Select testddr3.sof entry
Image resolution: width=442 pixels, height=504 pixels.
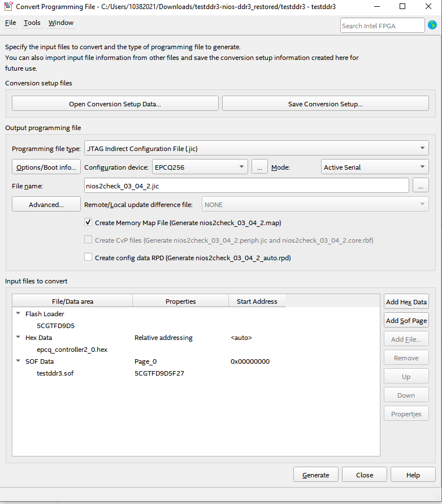click(55, 373)
